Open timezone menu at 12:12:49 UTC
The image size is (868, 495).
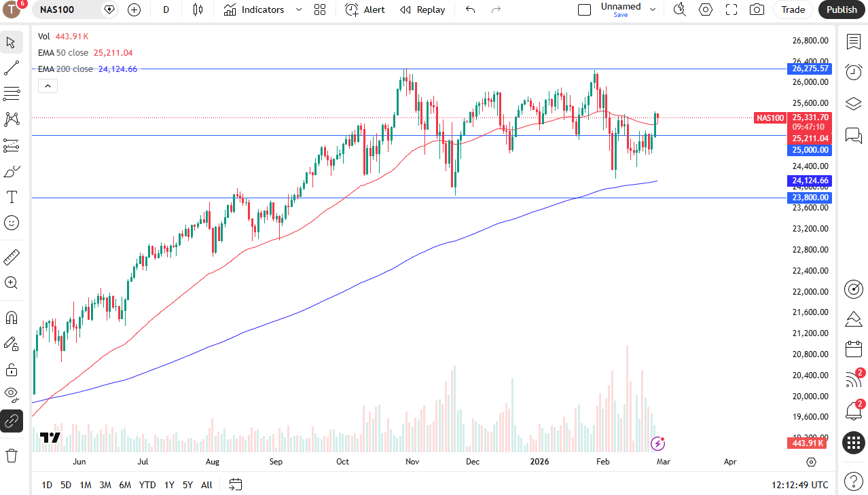(800, 485)
